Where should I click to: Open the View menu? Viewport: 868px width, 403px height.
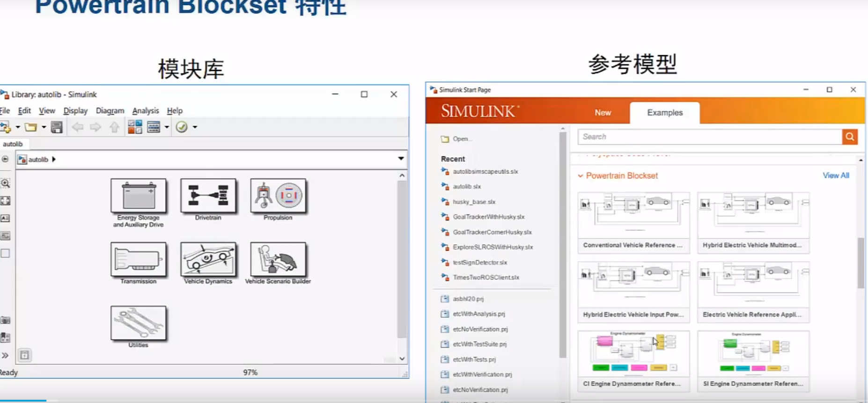tap(47, 110)
